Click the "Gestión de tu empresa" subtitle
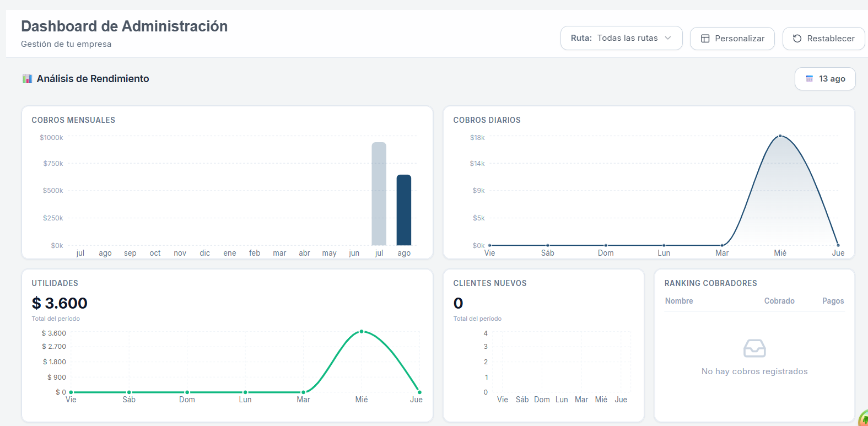The height and width of the screenshot is (426, 868). click(x=66, y=44)
